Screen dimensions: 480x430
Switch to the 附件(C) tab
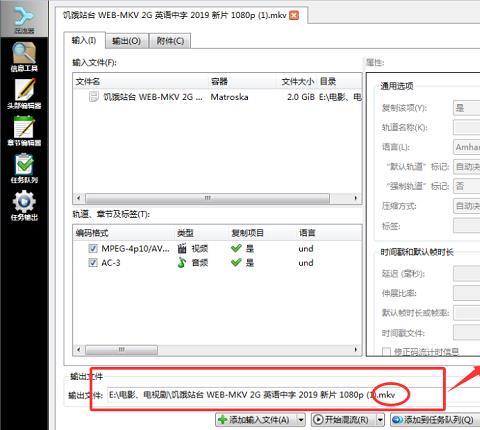coord(170,41)
